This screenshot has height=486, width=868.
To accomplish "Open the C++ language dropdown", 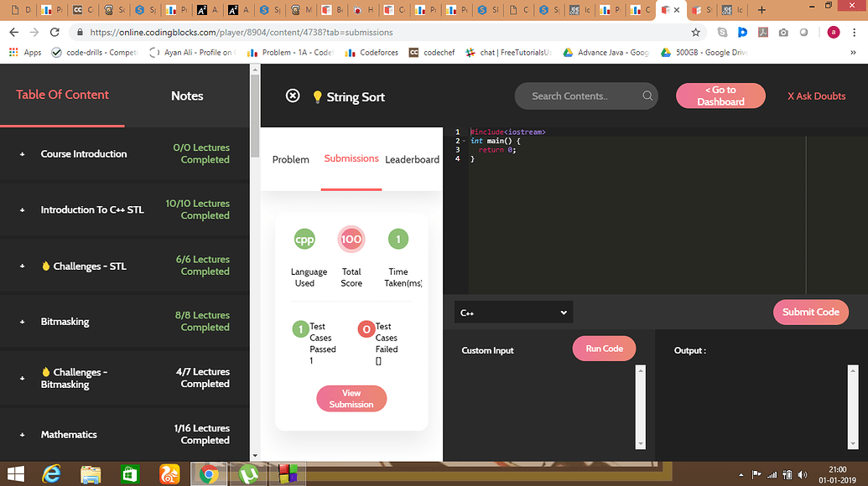I will pos(512,312).
